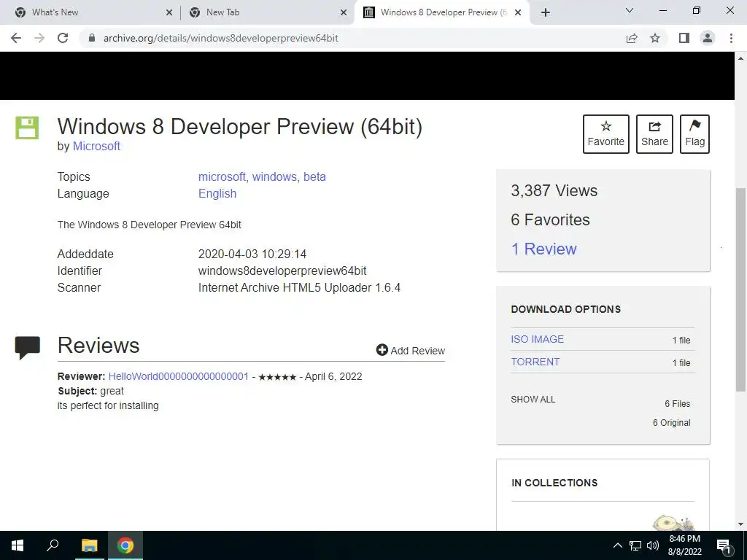Screen dimensions: 747x560
Task: Click the padlock site info icon
Action: pos(92,38)
